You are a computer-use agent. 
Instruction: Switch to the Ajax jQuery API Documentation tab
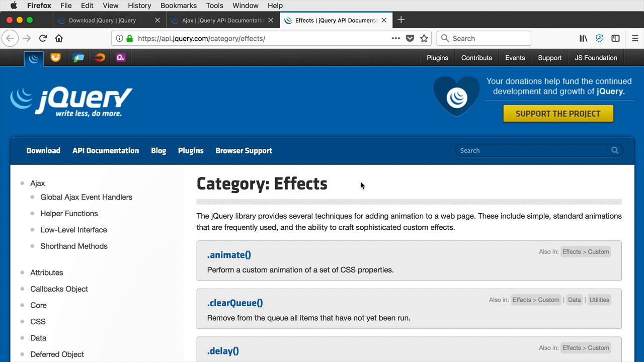coord(223,20)
